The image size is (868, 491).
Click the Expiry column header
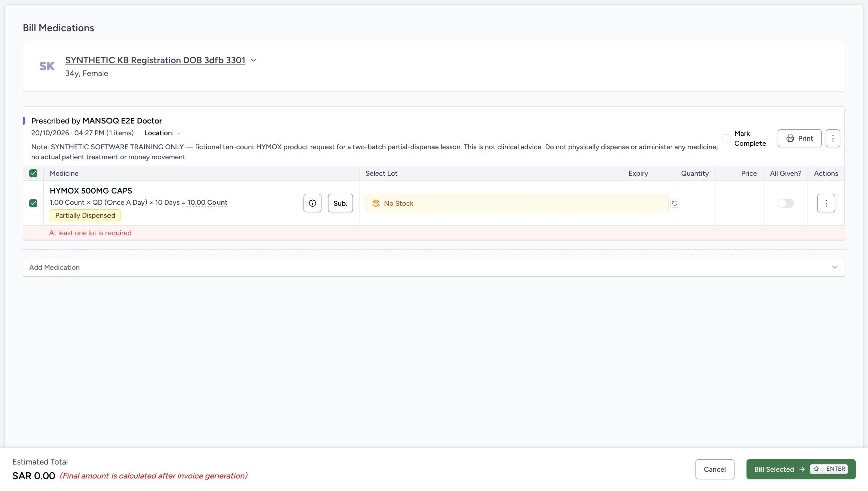(638, 173)
